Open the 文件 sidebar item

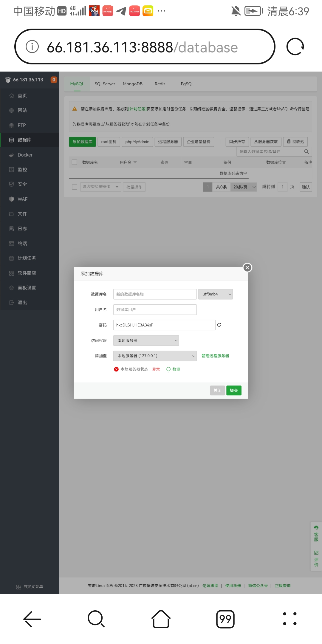(x=30, y=214)
